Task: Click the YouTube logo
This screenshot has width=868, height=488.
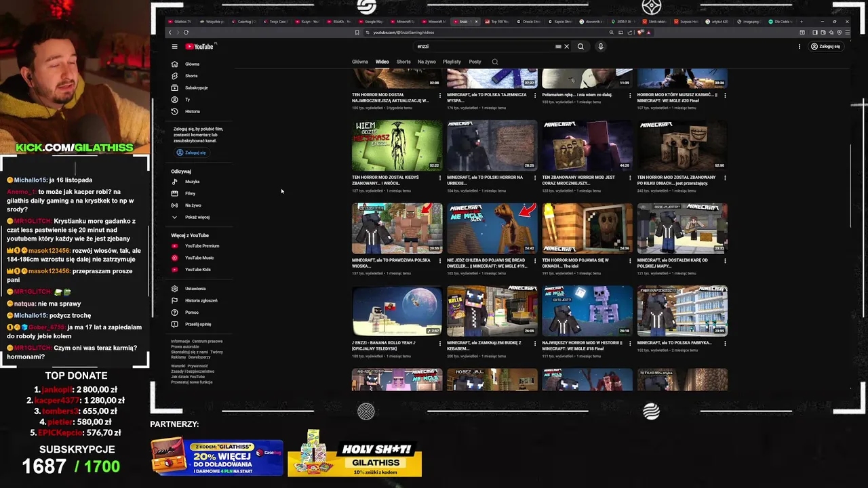Action: (199, 47)
